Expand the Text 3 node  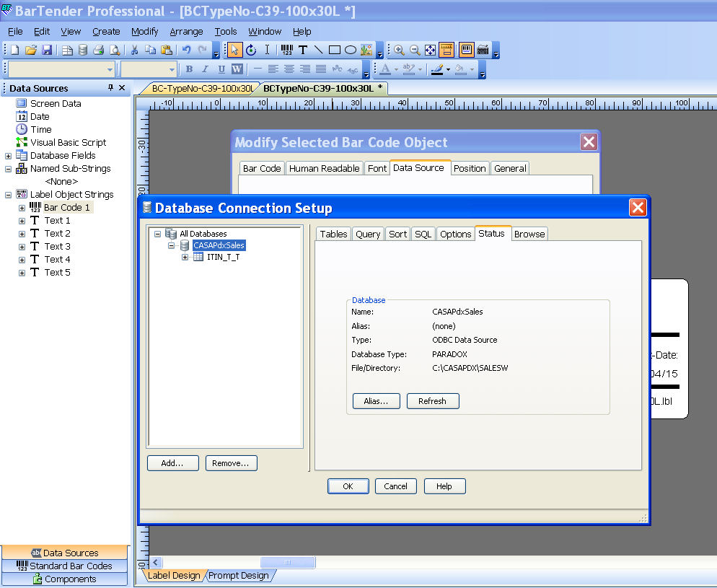click(x=22, y=247)
